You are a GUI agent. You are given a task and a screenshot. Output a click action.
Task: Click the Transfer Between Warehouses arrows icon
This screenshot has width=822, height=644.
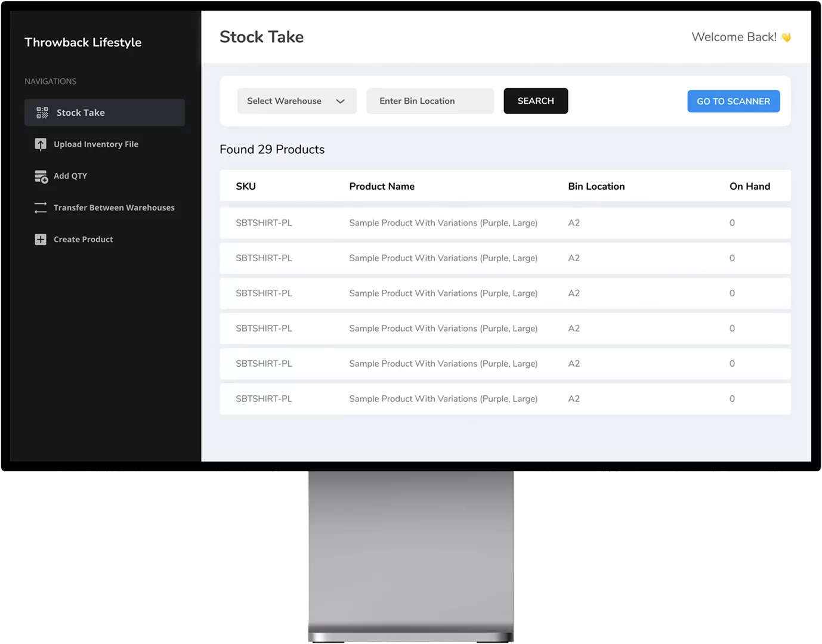point(40,208)
